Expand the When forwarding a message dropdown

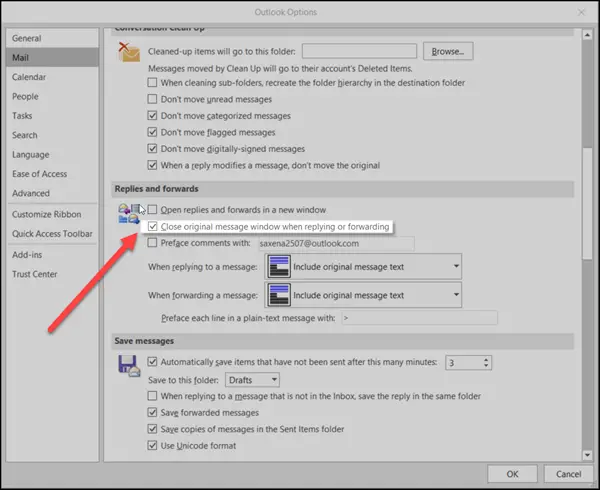(455, 295)
